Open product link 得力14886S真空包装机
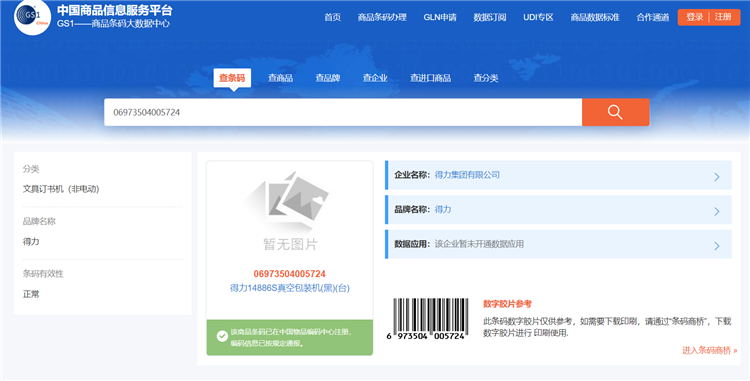Image resolution: width=750 pixels, height=381 pixels. coord(289,288)
